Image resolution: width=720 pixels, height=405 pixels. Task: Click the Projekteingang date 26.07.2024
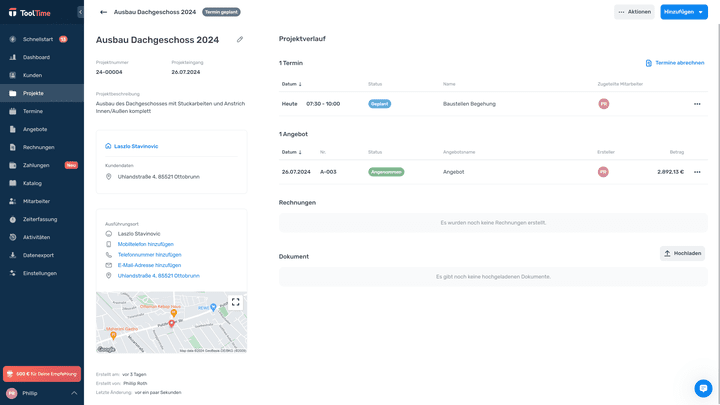[x=186, y=72]
